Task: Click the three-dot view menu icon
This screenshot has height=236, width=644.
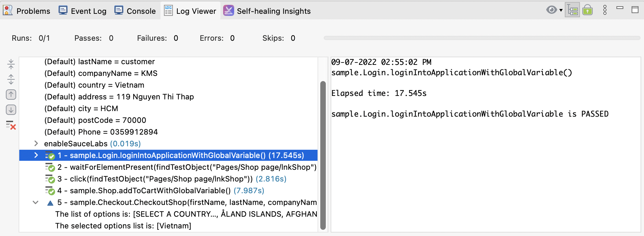Action: pos(605,10)
